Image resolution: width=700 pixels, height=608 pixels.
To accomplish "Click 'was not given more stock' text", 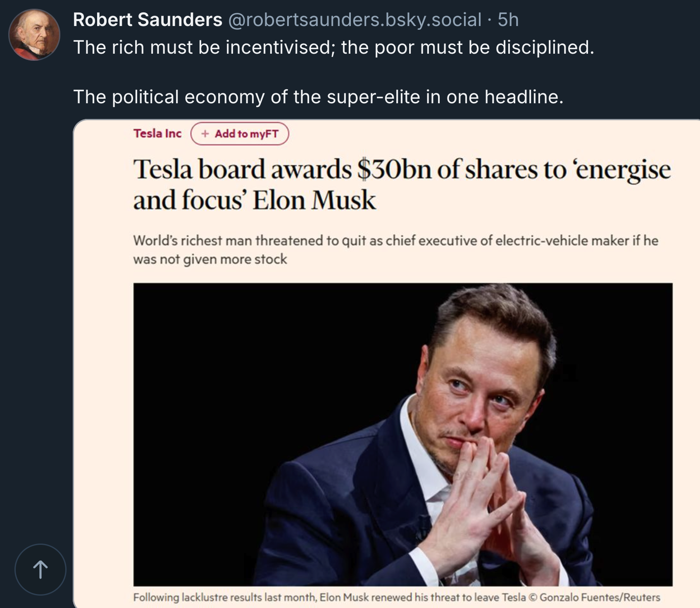I will click(x=210, y=259).
